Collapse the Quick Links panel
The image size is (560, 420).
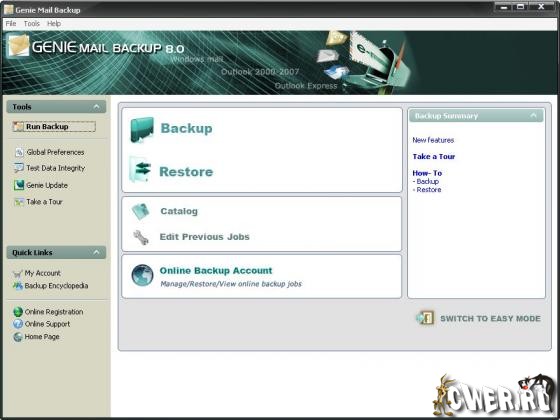click(96, 252)
